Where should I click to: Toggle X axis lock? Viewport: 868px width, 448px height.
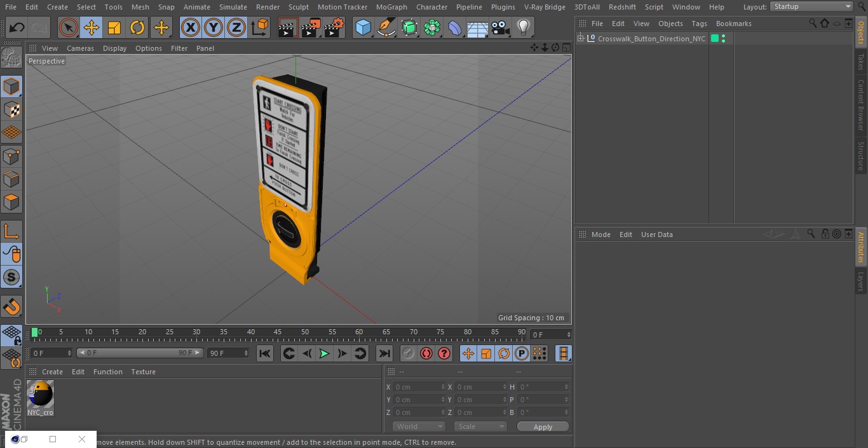[x=191, y=27]
